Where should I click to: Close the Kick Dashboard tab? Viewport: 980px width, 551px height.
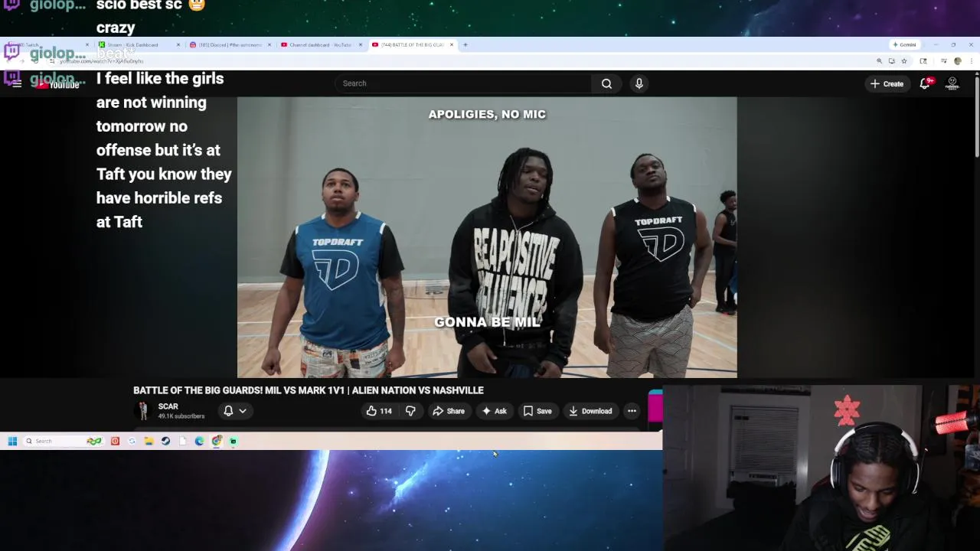click(178, 44)
